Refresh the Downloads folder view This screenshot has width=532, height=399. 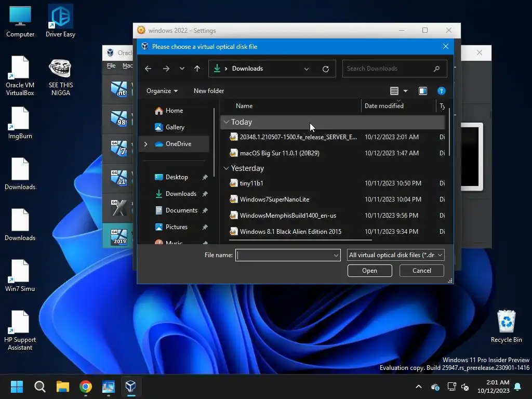[x=326, y=69]
